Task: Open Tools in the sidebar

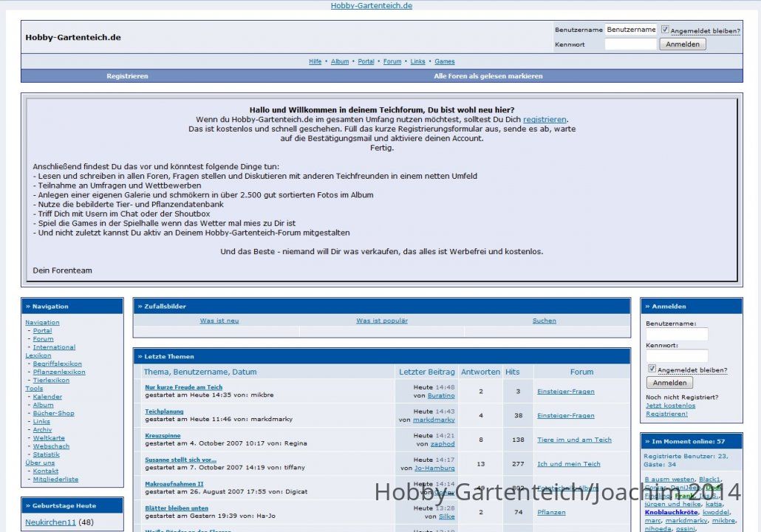Action: click(x=34, y=389)
